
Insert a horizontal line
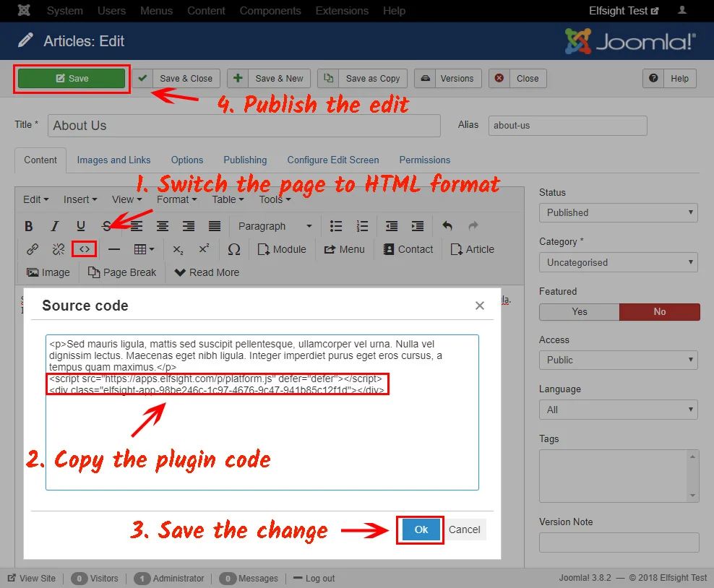click(x=114, y=249)
